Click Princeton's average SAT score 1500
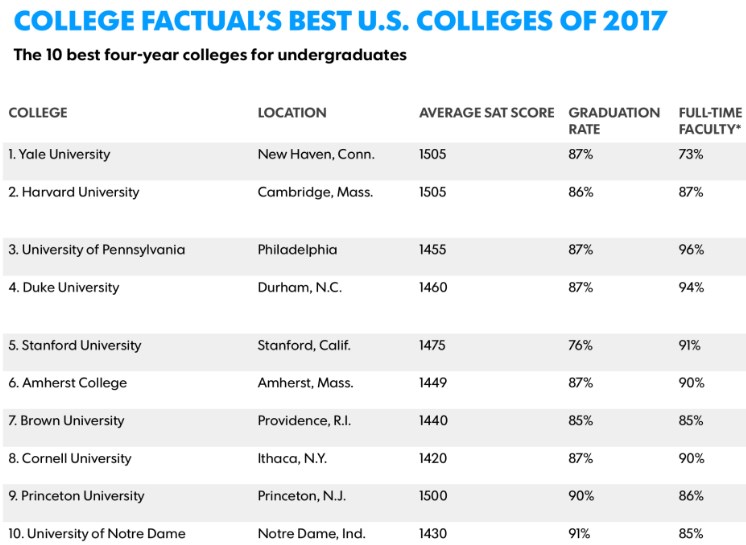 coord(434,496)
